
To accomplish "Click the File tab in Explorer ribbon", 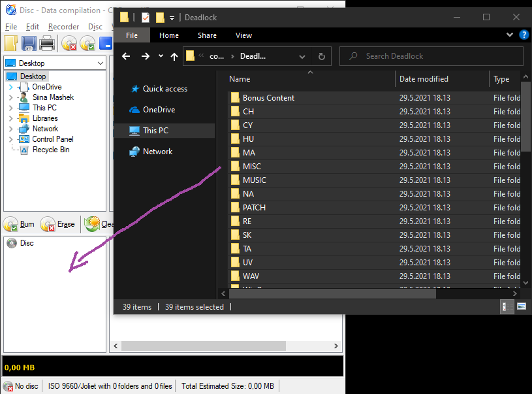I will tap(132, 35).
